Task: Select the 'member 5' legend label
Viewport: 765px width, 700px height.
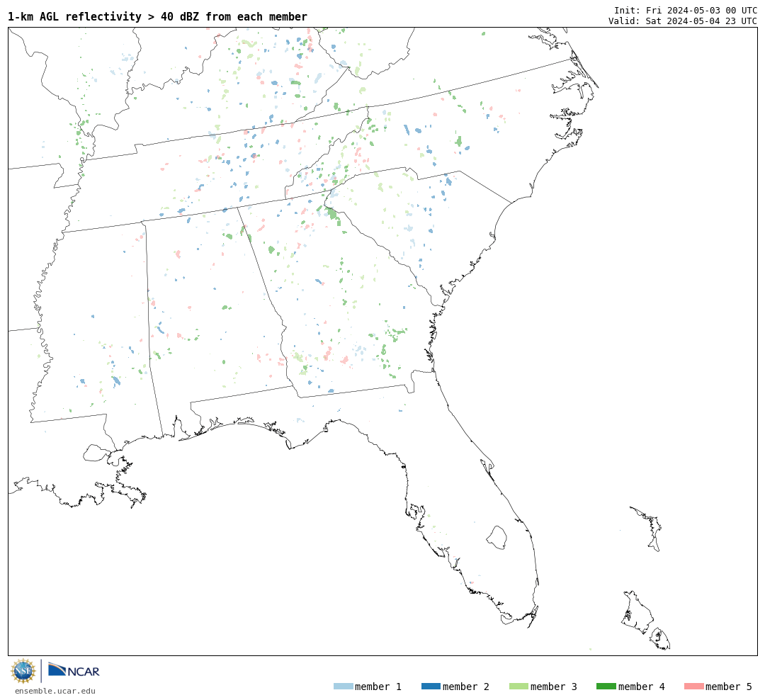Action: [729, 687]
